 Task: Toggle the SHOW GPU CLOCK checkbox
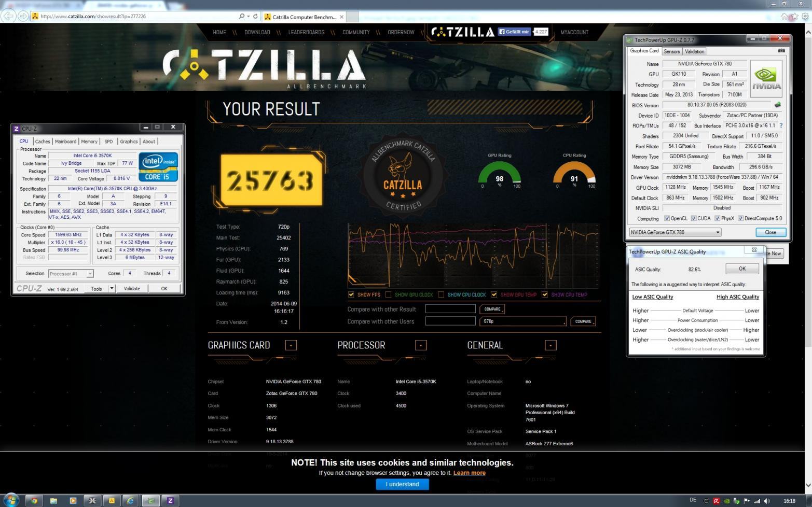(388, 294)
